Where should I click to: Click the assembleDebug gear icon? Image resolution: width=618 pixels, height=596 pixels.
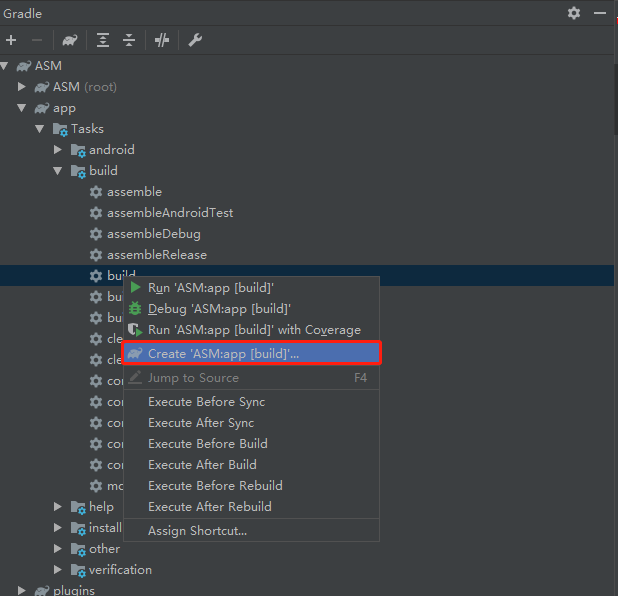point(96,234)
